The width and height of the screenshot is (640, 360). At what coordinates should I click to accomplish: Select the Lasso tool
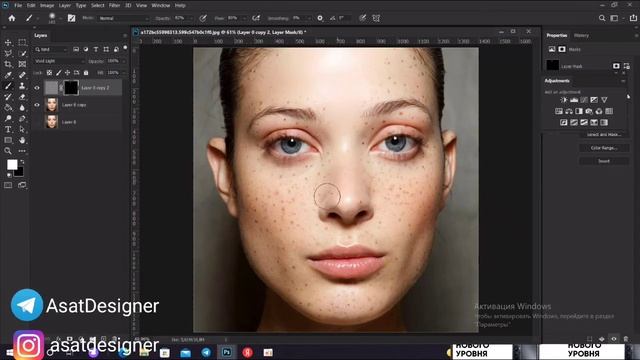click(x=8, y=53)
